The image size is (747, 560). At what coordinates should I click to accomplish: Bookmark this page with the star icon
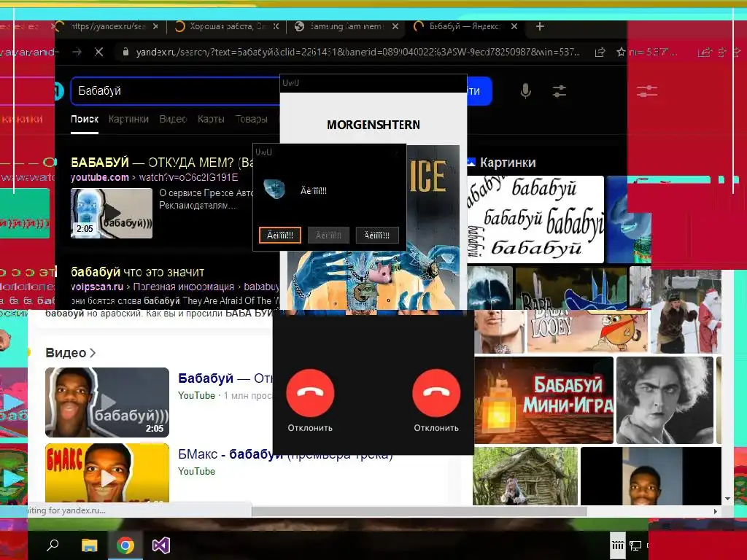click(x=620, y=52)
